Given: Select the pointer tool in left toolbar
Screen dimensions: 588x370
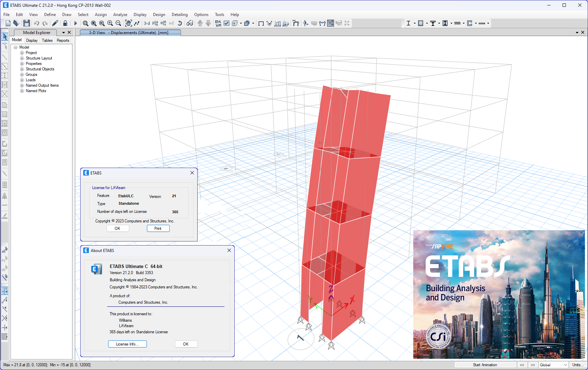Looking at the screenshot, I should (x=5, y=36).
